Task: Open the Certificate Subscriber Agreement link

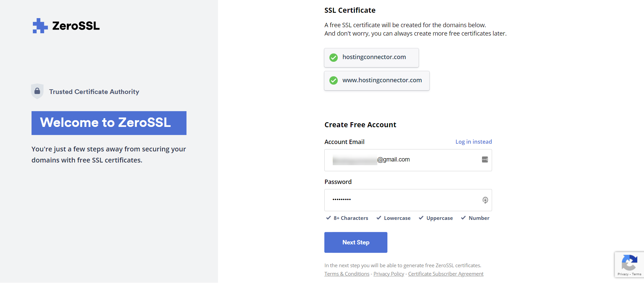Action: 446,274
